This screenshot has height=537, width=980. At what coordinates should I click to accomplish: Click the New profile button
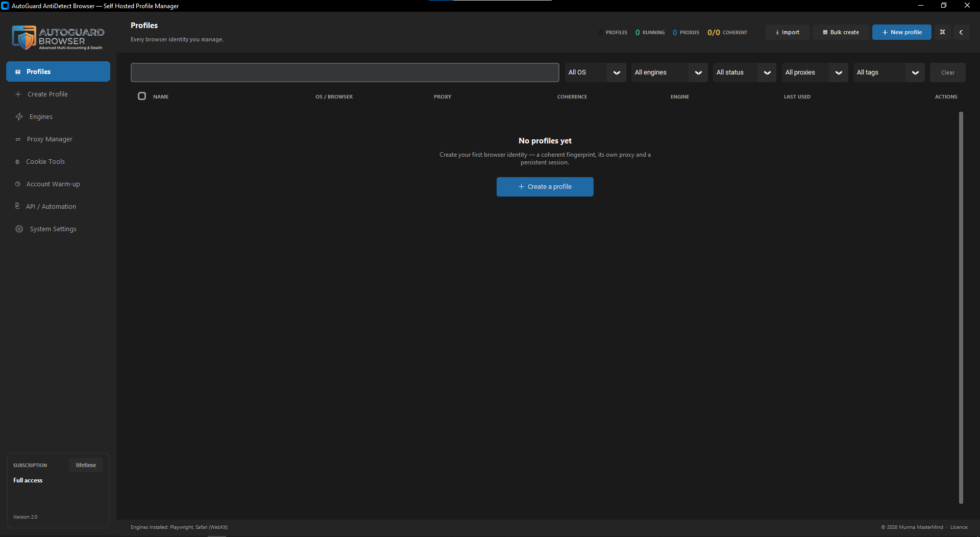click(x=901, y=32)
